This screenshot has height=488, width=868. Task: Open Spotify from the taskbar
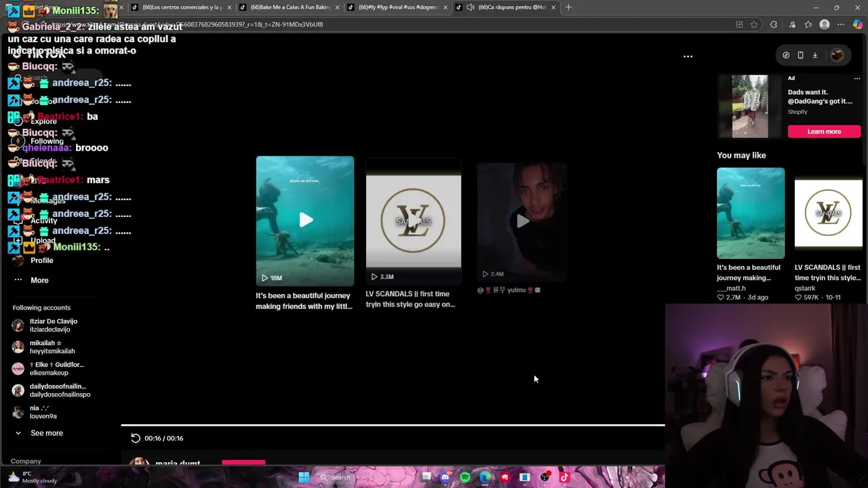coord(465,477)
